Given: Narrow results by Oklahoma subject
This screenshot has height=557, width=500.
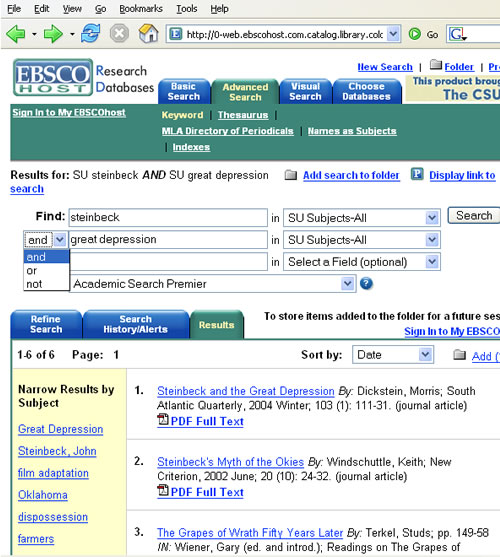Looking at the screenshot, I should click(x=43, y=495).
